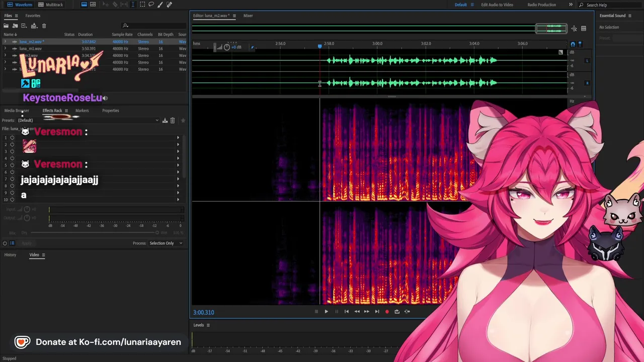This screenshot has height=362, width=644.
Task: Click the zoom navigator icon beside overview
Action: pos(574,28)
